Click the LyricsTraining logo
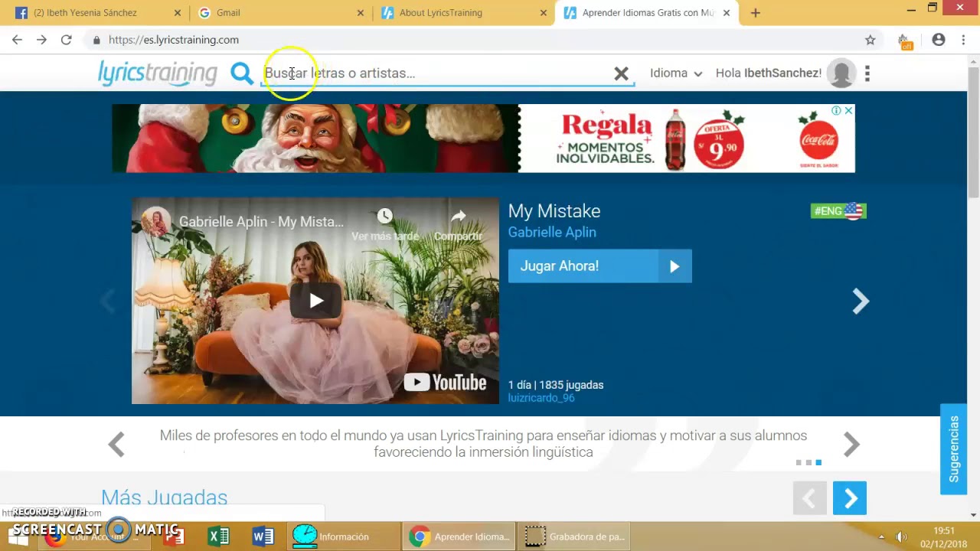This screenshot has width=980, height=551. [x=158, y=73]
